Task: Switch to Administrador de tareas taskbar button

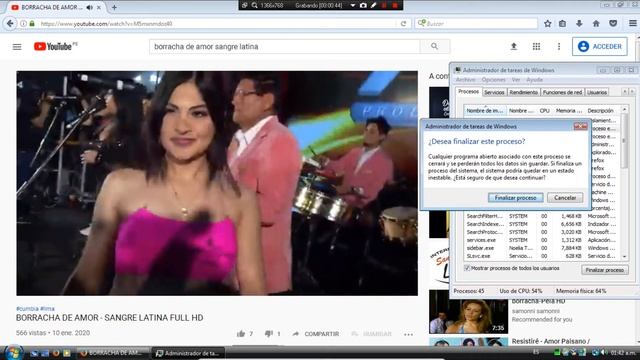Action: pos(188,353)
